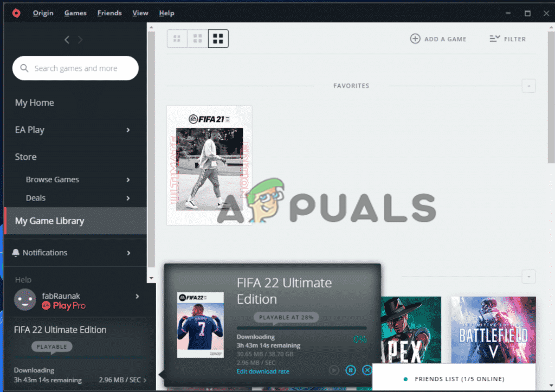Viewport: 555px width, 392px height.
Task: Click sidebar FIFA 22 Ultimate Edition title
Action: click(60, 330)
